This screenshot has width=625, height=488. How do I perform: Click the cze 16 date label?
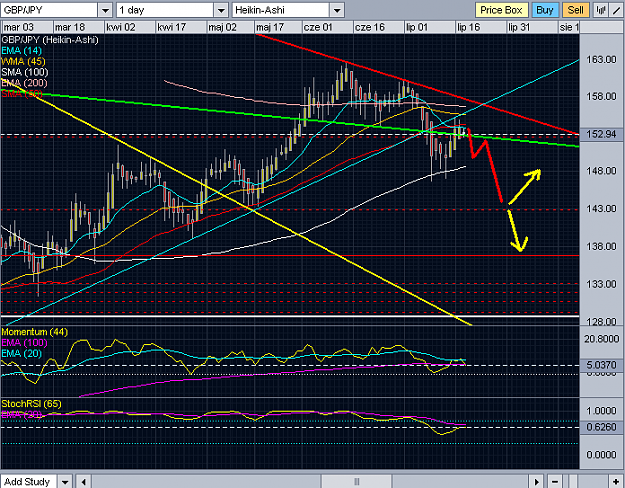(x=369, y=27)
